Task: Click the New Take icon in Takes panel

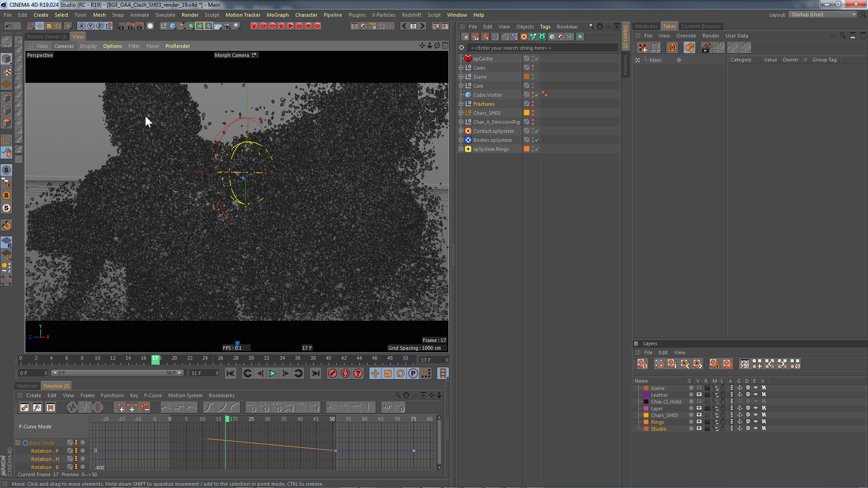Action: pyautogui.click(x=642, y=47)
